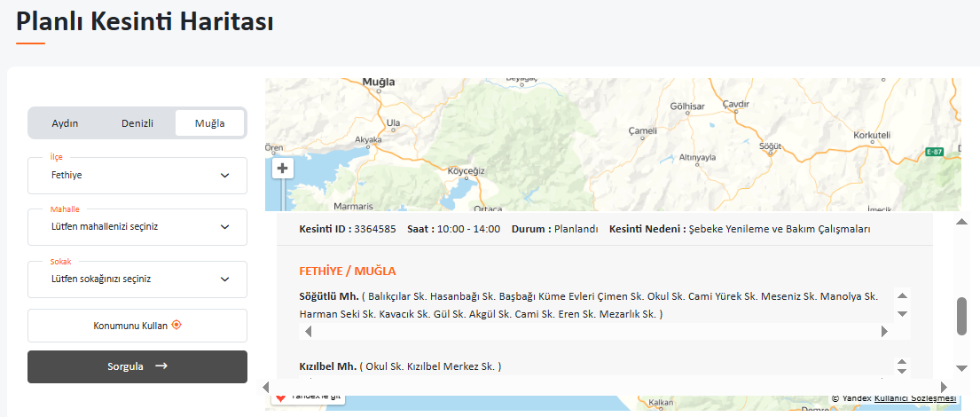Click Çameli label on the map
Viewport: 980px width, 417px height.
[642, 130]
